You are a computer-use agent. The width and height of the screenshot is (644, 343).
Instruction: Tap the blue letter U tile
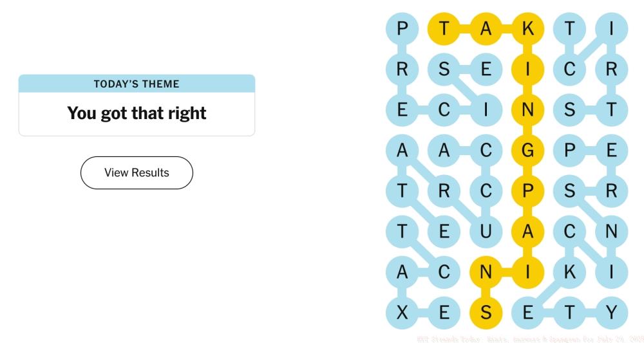pos(486,232)
